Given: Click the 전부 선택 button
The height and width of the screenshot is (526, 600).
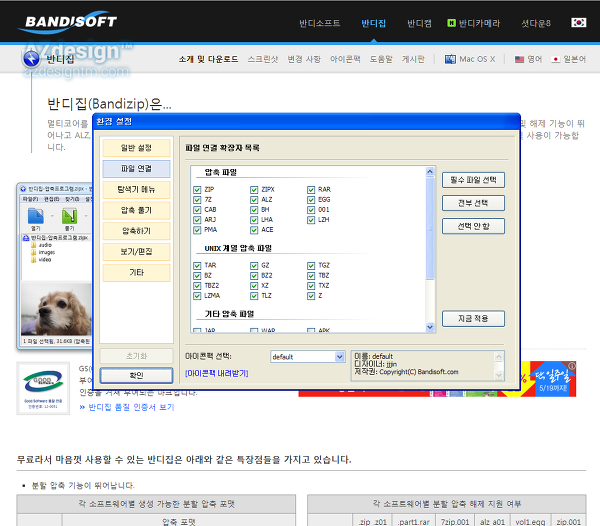Looking at the screenshot, I should pyautogui.click(x=473, y=203).
